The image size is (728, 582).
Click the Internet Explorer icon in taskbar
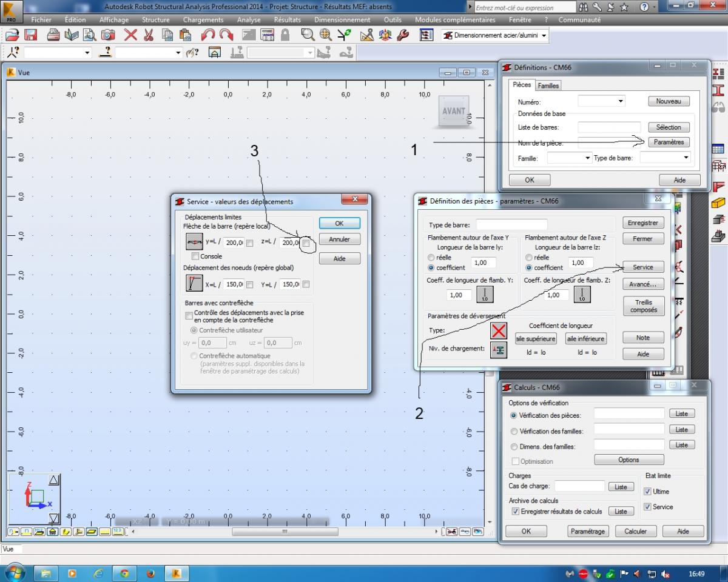tap(98, 573)
